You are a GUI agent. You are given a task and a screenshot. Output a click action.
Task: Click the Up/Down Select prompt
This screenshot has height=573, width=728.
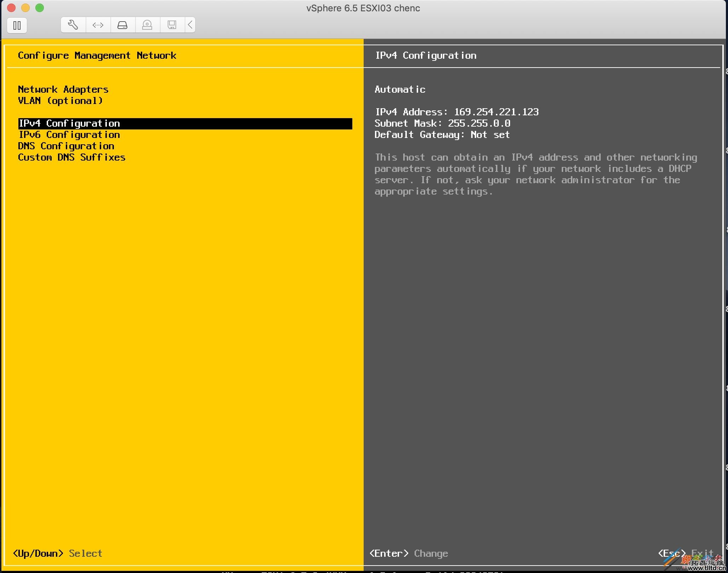point(57,553)
